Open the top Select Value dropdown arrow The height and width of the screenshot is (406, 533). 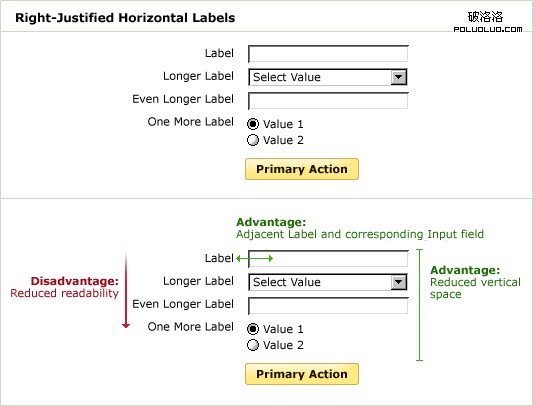(x=398, y=77)
